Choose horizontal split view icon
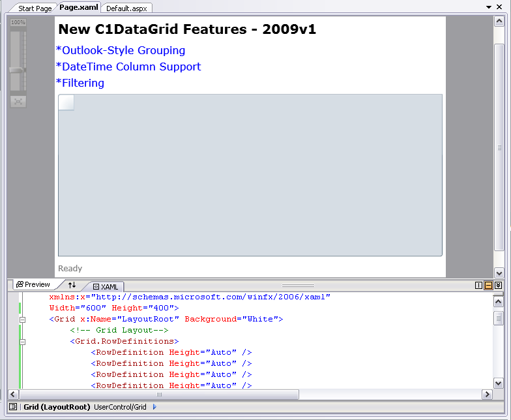 click(x=488, y=286)
